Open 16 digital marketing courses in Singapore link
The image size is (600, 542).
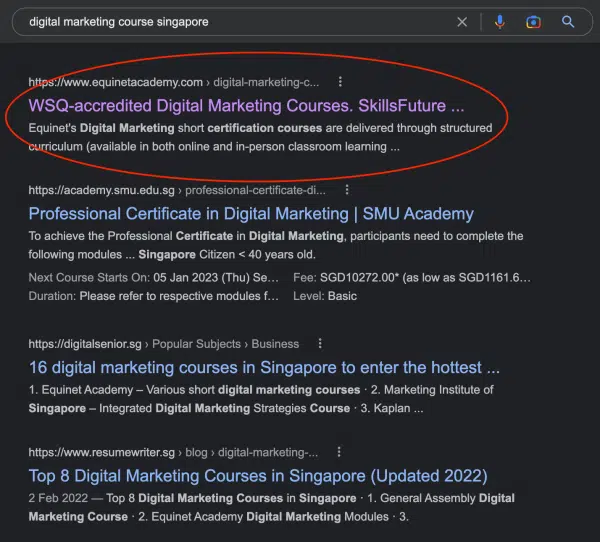click(x=264, y=367)
